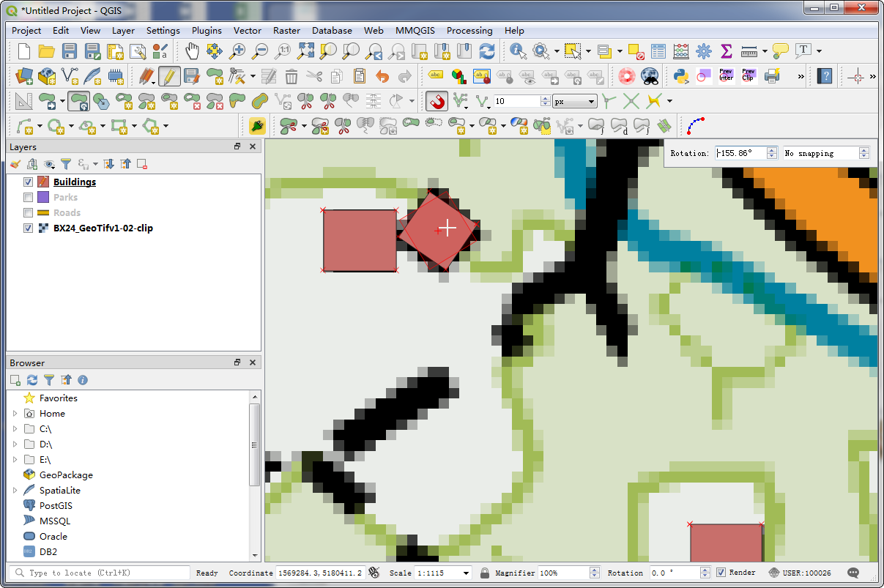
Task: Open the log messages speech bubble
Action: [853, 573]
